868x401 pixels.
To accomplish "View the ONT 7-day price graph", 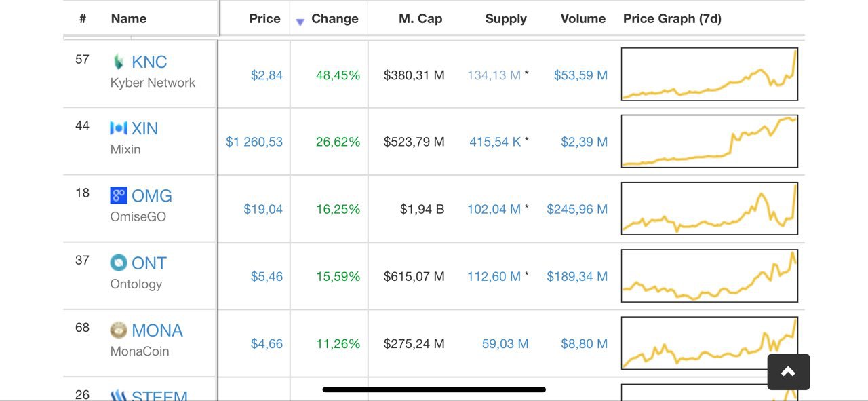I will click(x=709, y=275).
